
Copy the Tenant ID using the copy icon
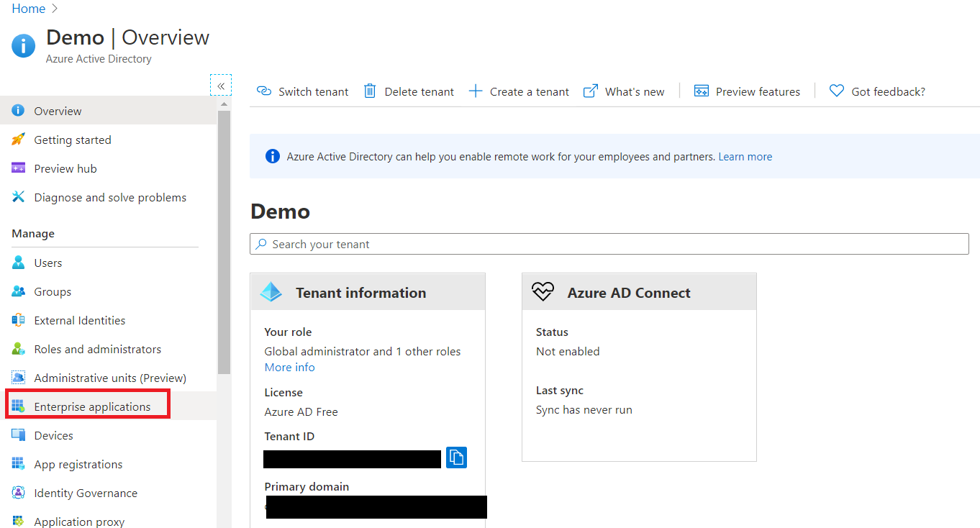(x=456, y=458)
